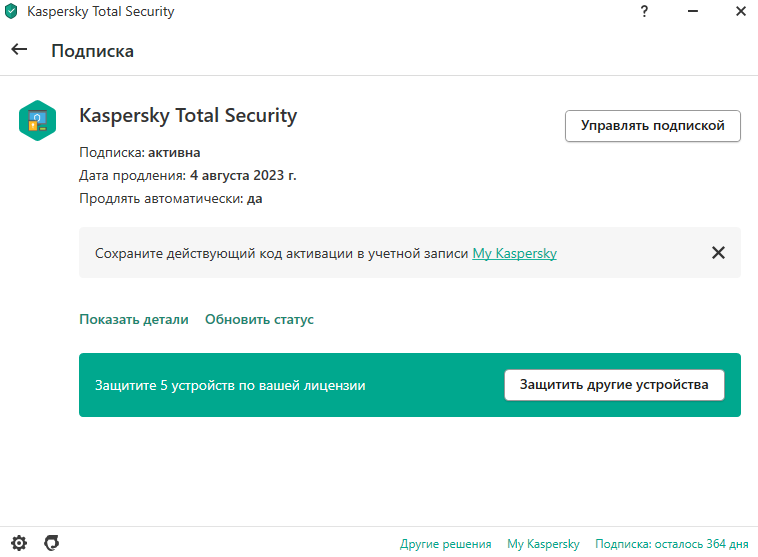Click the Защитите 5 устройств banner text
Image resolution: width=758 pixels, height=557 pixels.
pos(230,385)
